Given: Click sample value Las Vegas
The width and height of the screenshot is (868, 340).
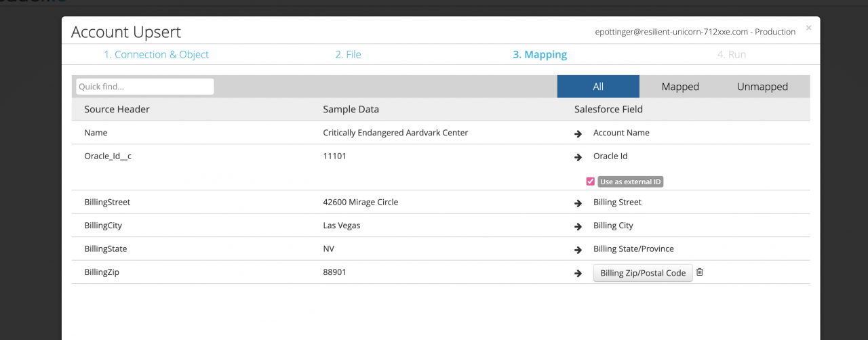Looking at the screenshot, I should [x=341, y=226].
